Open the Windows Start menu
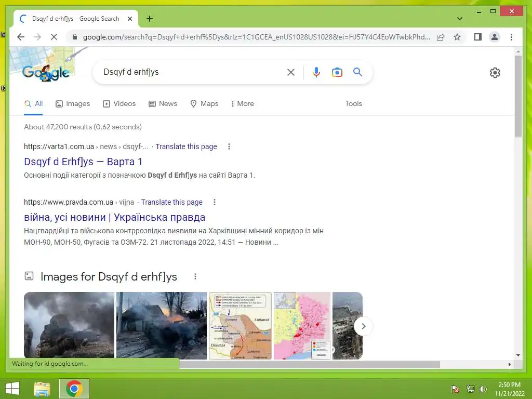 pos(12,389)
